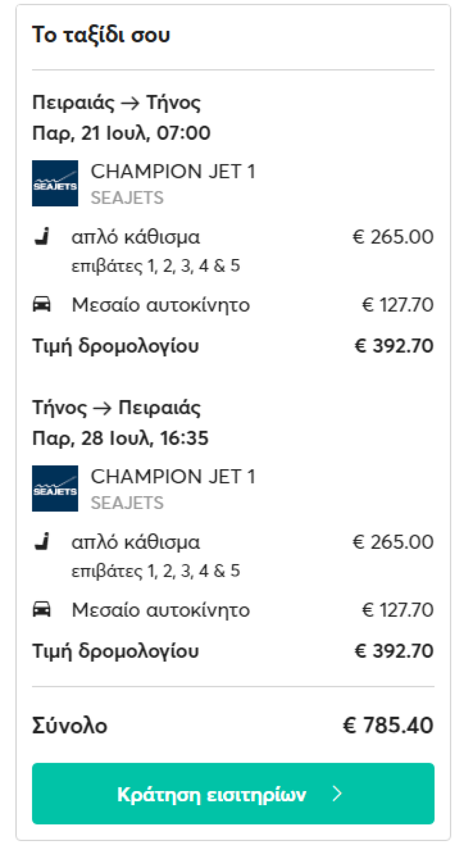Click the SEAJETS logo for Tinos–Piraeus trip
The width and height of the screenshot is (473, 868).
pyautogui.click(x=55, y=489)
